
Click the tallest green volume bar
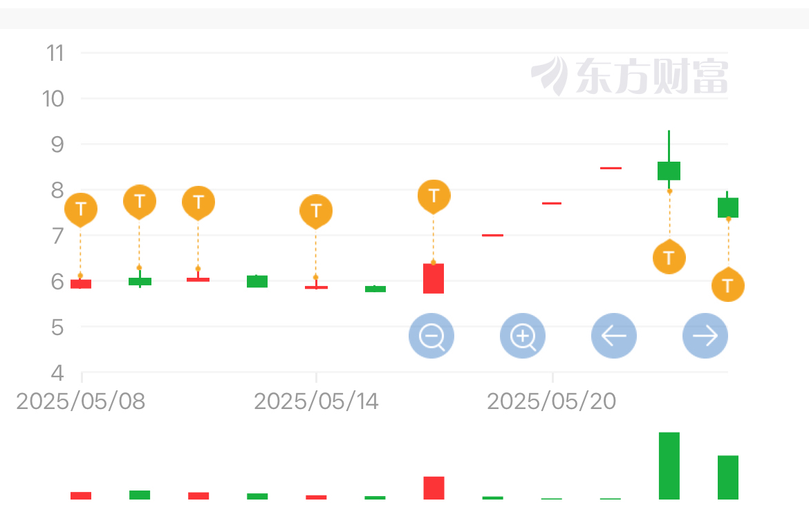tap(669, 466)
